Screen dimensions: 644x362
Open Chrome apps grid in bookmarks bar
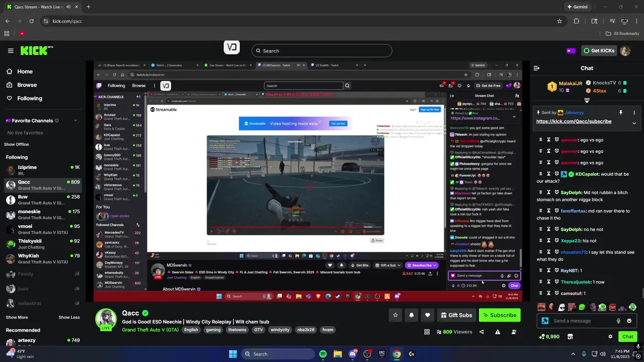coord(7,33)
